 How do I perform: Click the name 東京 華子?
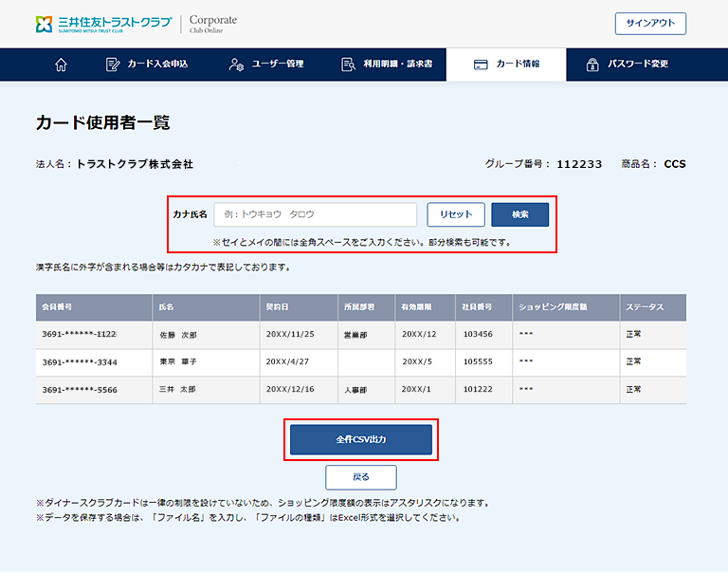178,361
